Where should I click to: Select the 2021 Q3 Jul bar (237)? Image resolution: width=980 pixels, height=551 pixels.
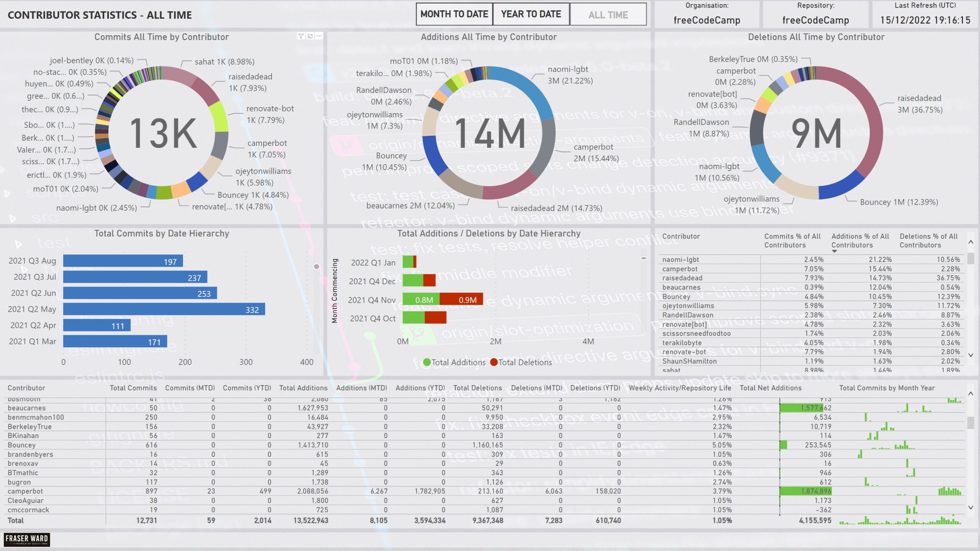click(135, 277)
